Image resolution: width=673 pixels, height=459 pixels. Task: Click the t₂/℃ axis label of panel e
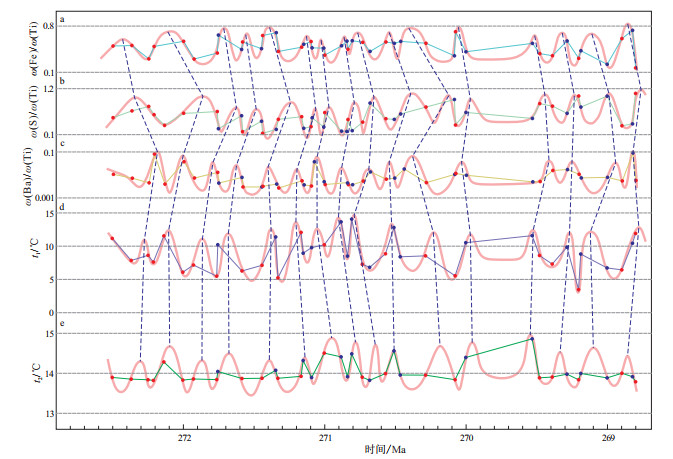[x=35, y=373]
